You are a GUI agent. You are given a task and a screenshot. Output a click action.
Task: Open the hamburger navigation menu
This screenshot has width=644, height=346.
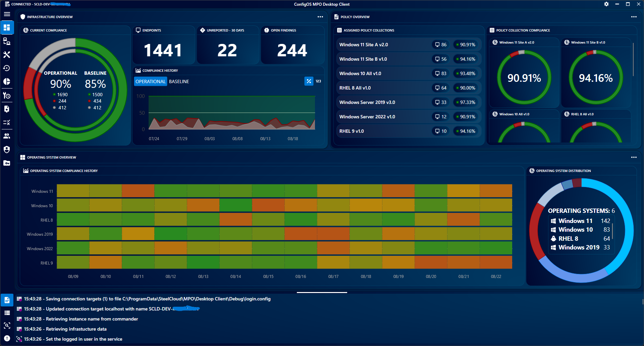(7, 14)
